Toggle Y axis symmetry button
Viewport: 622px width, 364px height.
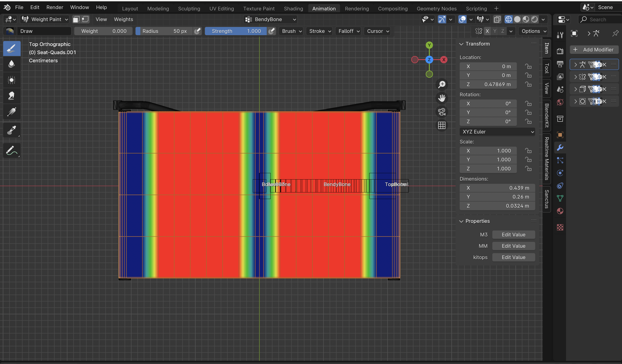pyautogui.click(x=495, y=31)
